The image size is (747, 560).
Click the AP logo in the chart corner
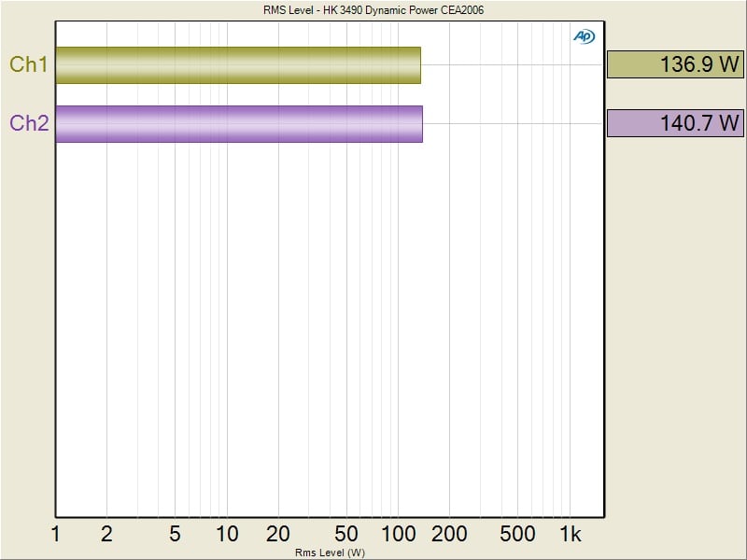[585, 36]
